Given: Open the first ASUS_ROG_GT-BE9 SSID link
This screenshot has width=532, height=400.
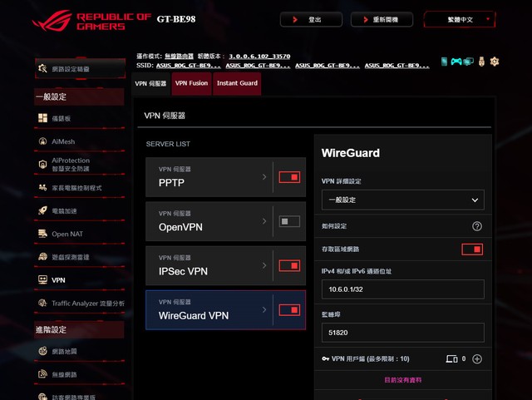Looking at the screenshot, I should 189,66.
